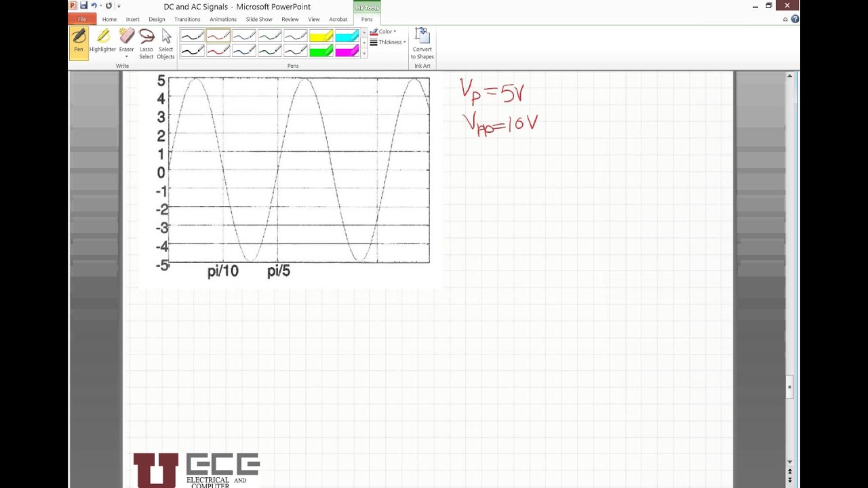Viewport: 868px width, 488px height.
Task: Choose the Eraser tool
Action: tap(127, 39)
